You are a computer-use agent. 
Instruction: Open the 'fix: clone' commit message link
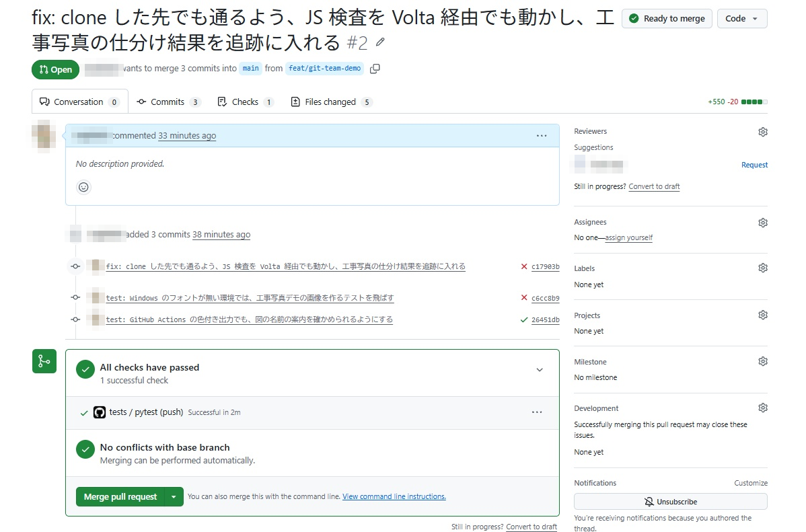pos(285,266)
